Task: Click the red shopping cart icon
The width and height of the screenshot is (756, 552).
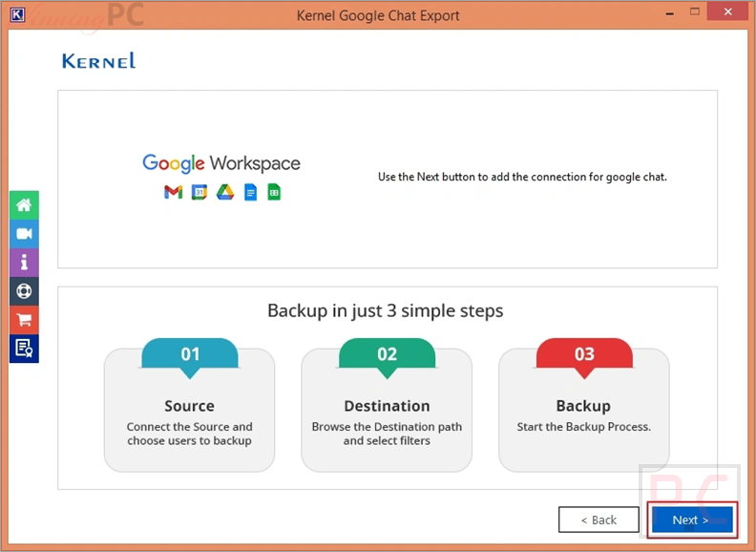Action: pos(24,319)
